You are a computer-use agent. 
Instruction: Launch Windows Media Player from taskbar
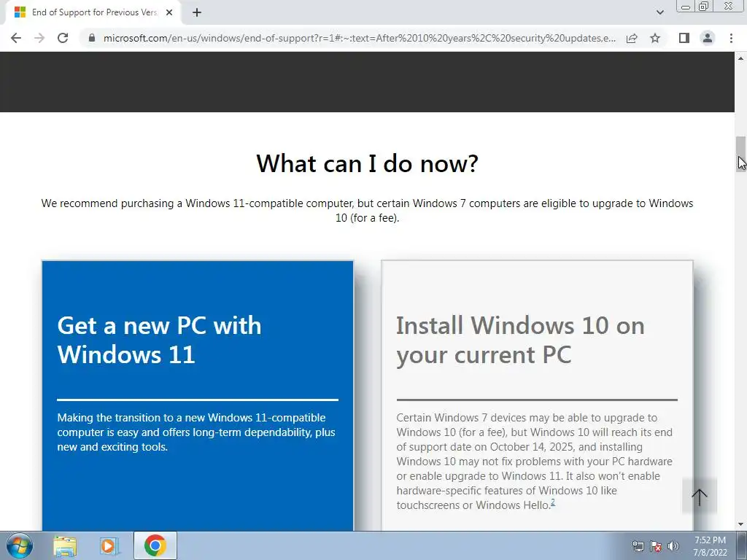[x=109, y=545]
